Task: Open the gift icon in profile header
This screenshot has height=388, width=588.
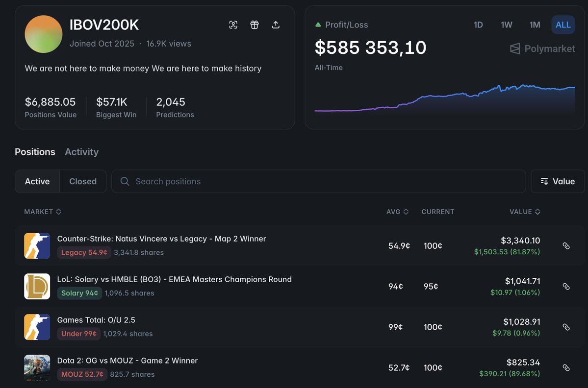Action: 254,24
